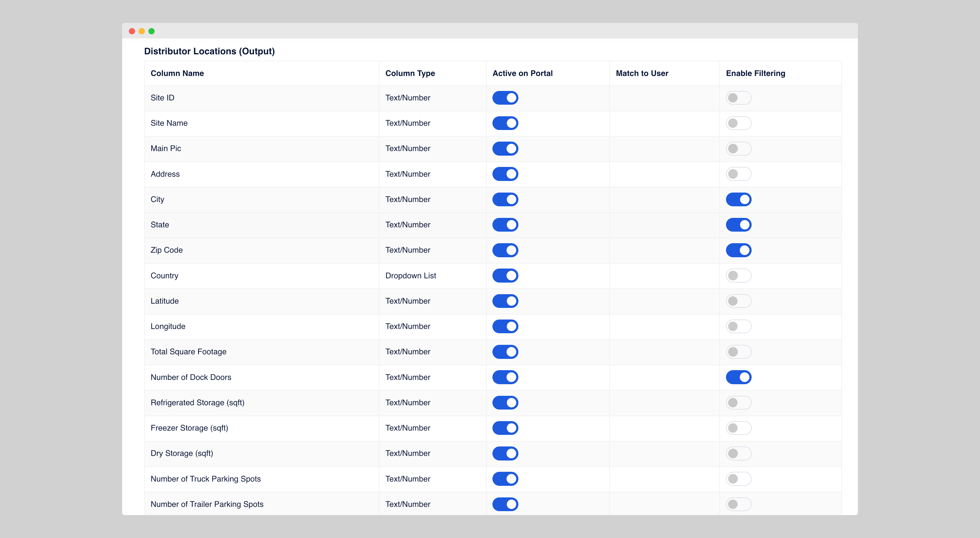Select the Match to User column header
Viewport: 980px width, 538px height.
tap(641, 73)
